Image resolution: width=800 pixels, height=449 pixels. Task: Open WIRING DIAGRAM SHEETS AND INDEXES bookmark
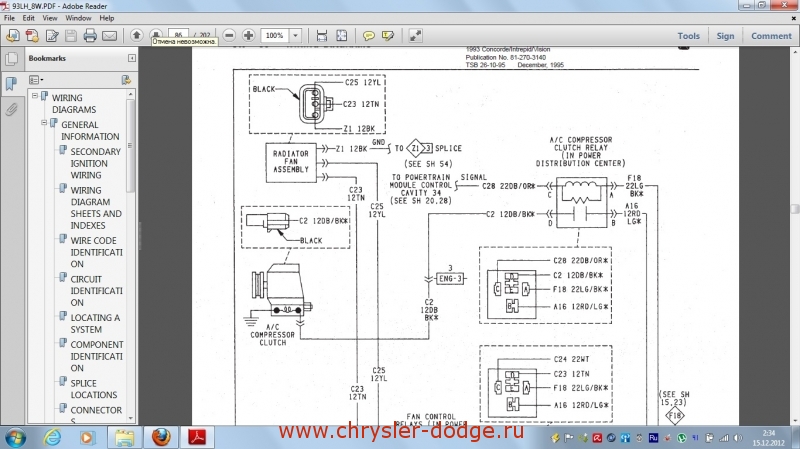coord(96,208)
